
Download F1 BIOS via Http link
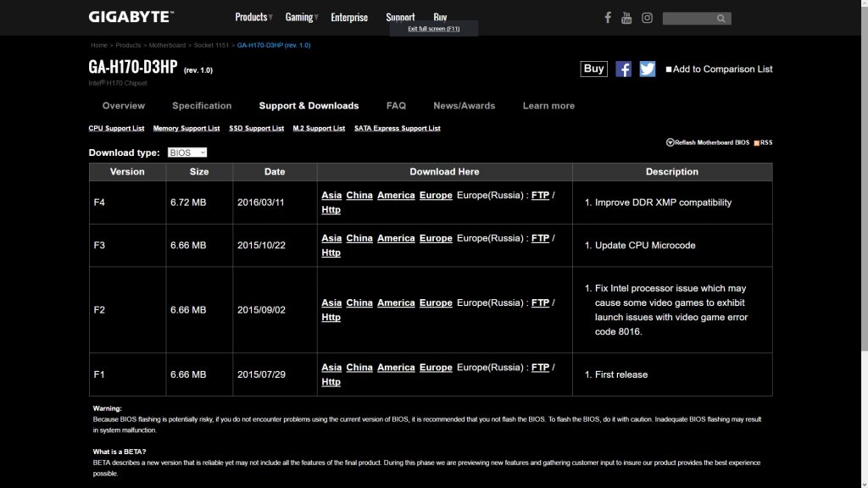[x=331, y=382]
